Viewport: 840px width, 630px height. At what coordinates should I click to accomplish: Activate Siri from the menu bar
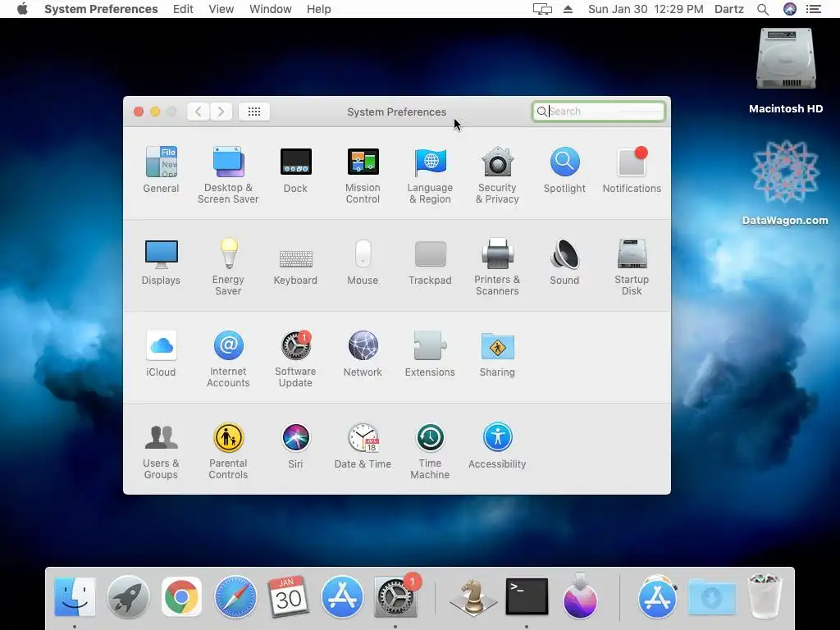click(790, 9)
